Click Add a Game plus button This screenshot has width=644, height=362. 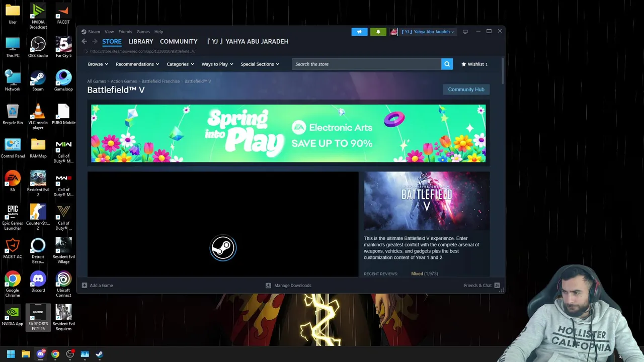[x=98, y=285]
